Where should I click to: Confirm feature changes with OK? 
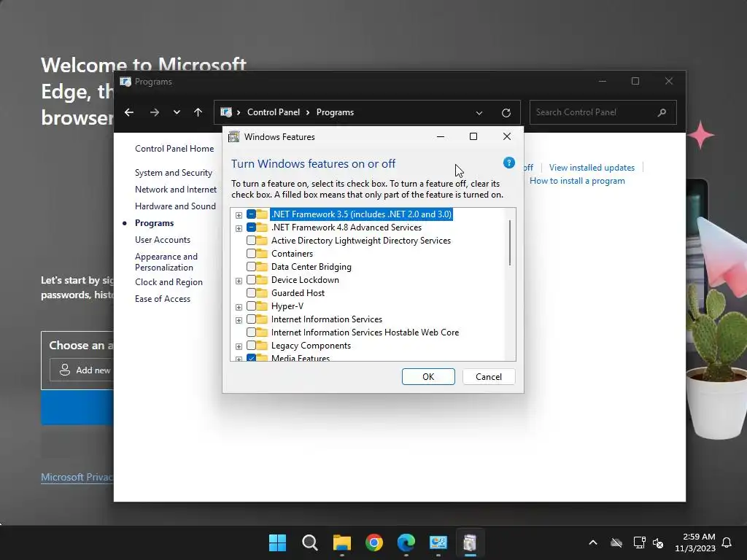[428, 377]
